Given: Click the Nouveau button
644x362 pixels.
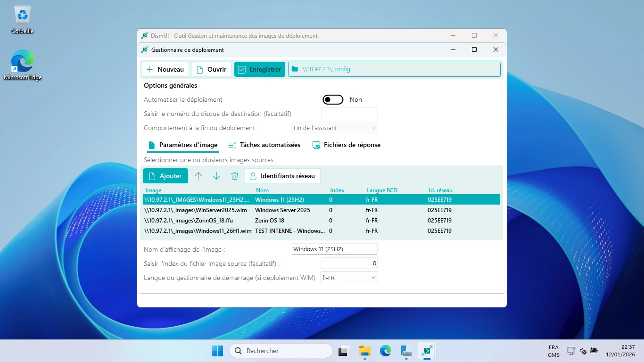Looking at the screenshot, I should pyautogui.click(x=165, y=69).
